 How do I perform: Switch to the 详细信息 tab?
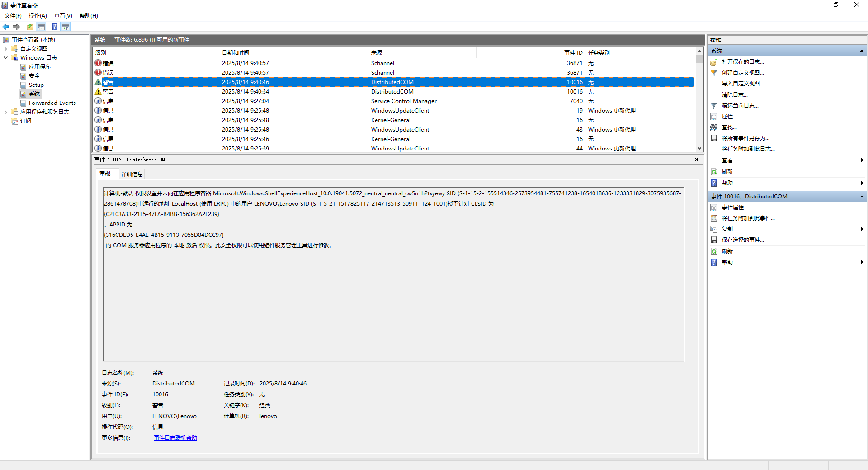[132, 174]
